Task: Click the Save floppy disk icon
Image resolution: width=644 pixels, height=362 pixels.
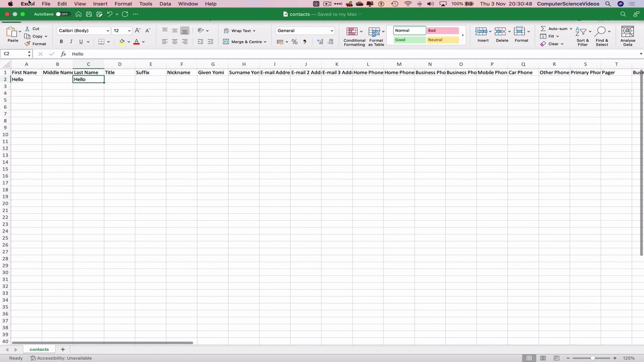Action: (x=89, y=14)
